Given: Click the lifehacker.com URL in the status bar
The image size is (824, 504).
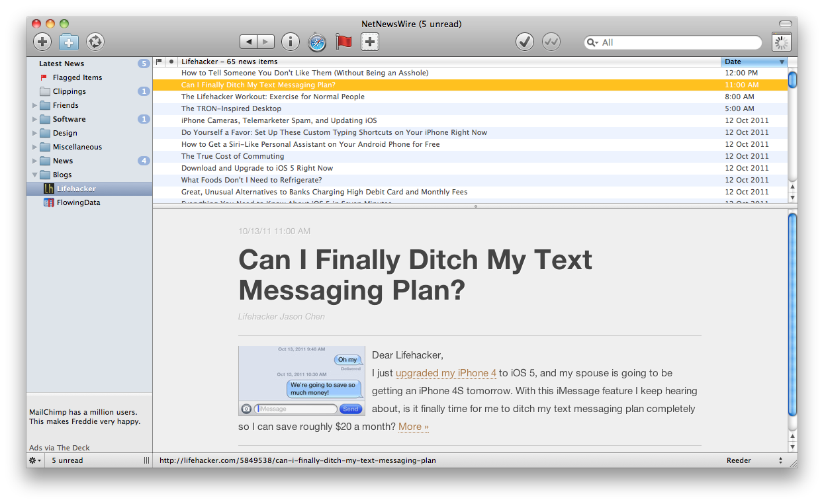Looking at the screenshot, I should click(x=298, y=460).
